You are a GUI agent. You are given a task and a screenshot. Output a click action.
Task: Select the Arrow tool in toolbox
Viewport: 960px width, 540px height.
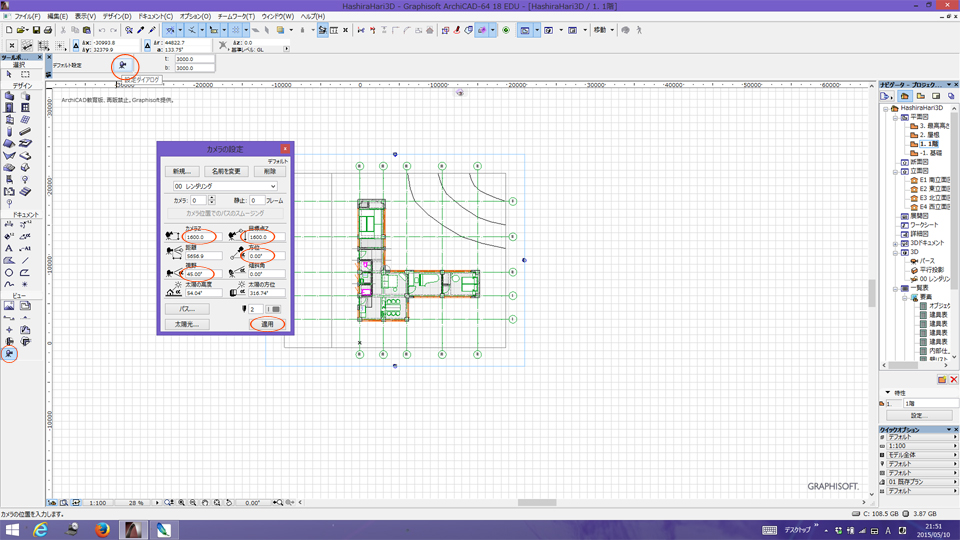[9, 74]
